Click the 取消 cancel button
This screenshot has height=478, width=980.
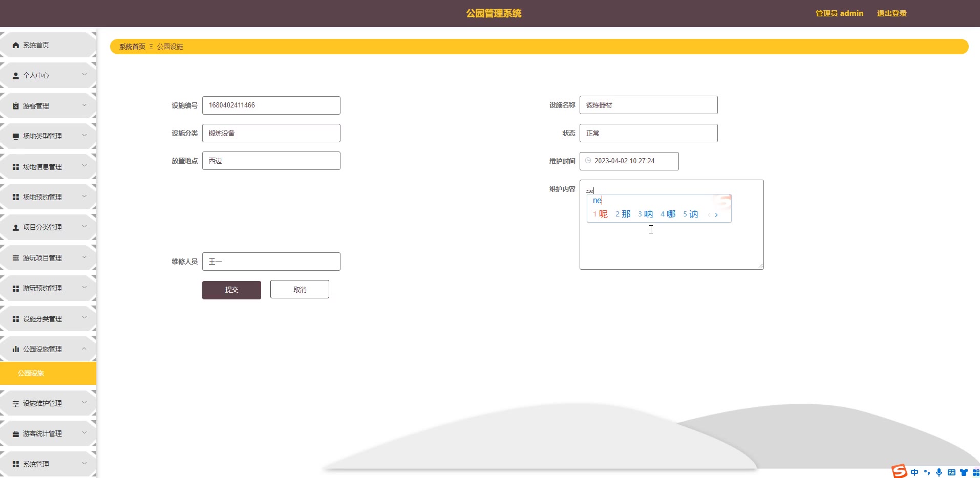pos(300,289)
